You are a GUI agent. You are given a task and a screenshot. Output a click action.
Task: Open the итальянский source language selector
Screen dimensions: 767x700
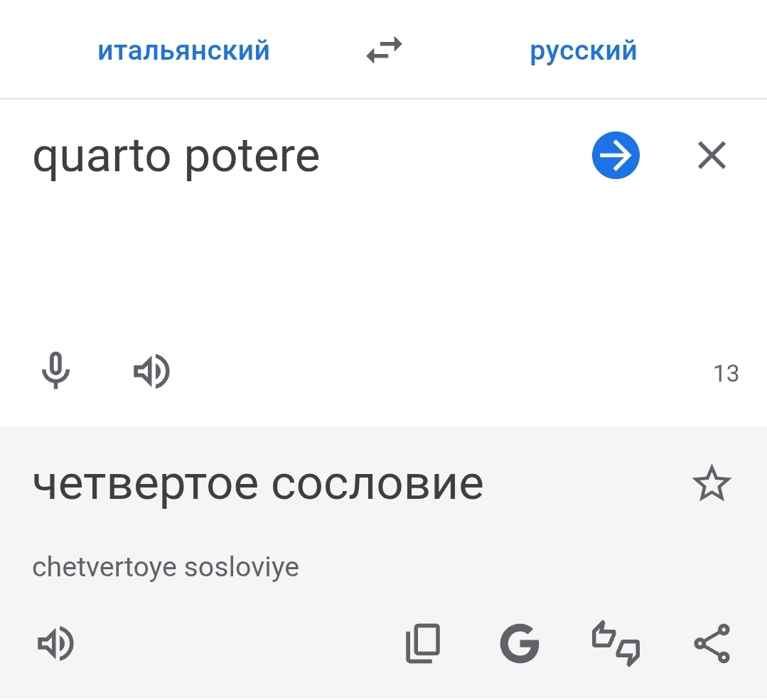click(x=183, y=51)
